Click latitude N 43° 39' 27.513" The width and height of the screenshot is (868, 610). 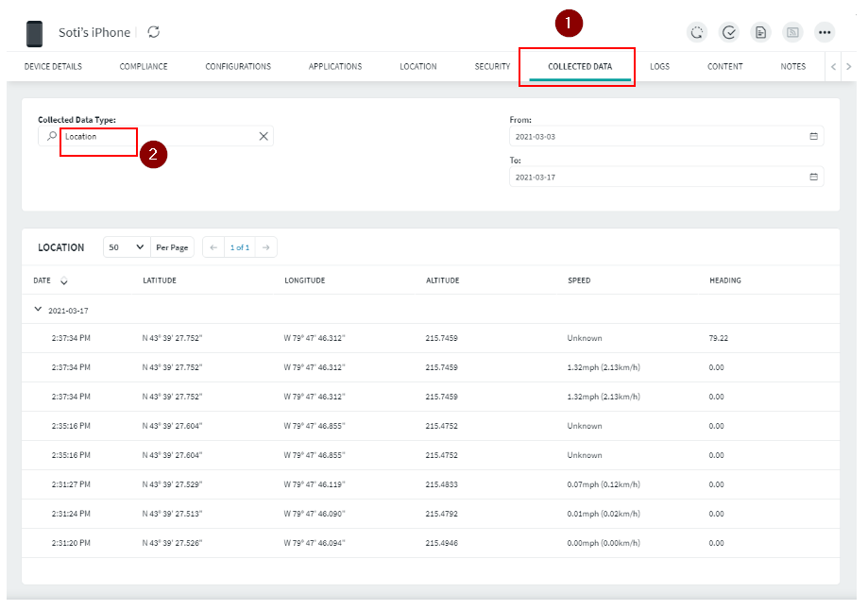pos(172,514)
